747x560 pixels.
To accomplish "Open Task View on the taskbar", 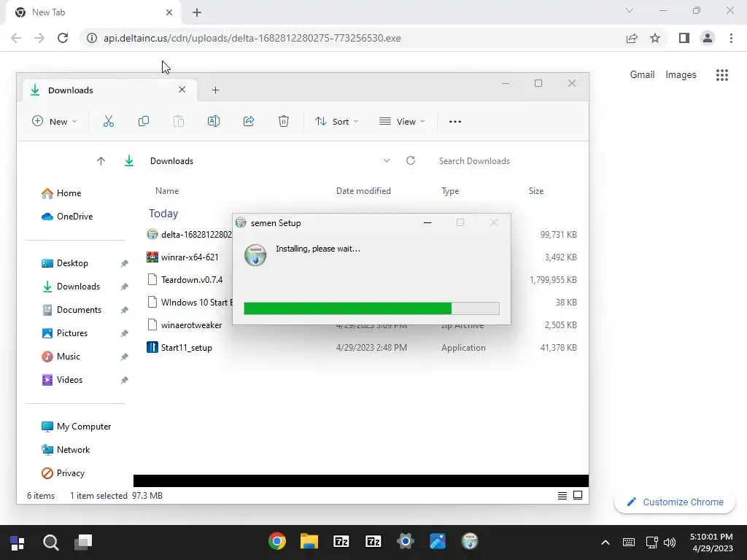I will tap(83, 542).
